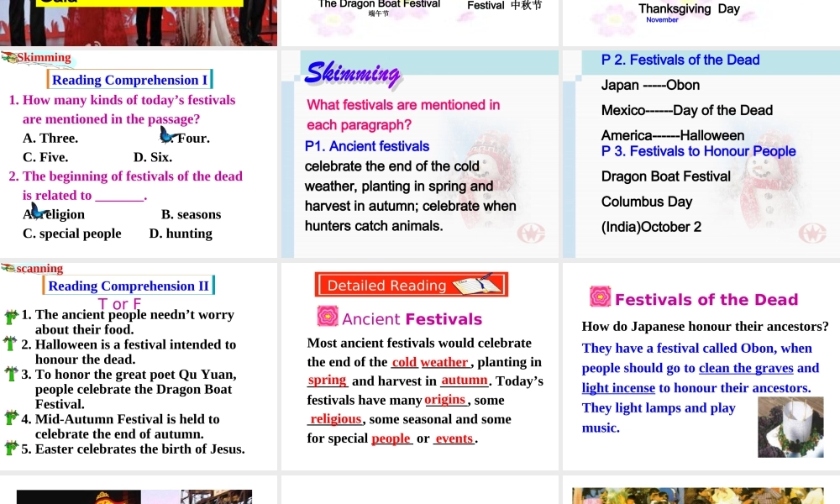Click "The Dragon Boat Festival" title in the top slide
The image size is (840, 504).
(379, 4)
